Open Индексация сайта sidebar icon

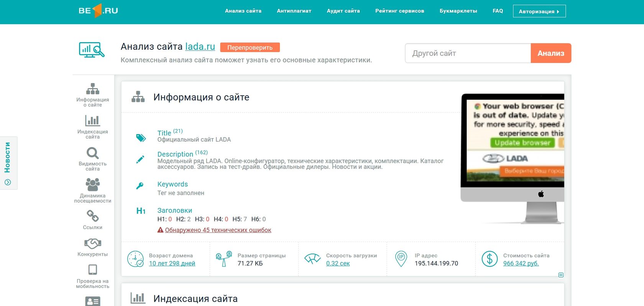(93, 121)
